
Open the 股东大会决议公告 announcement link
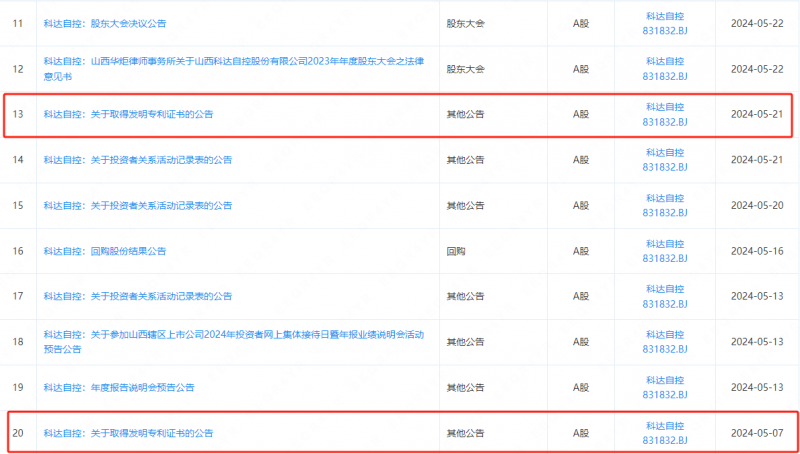pos(105,23)
